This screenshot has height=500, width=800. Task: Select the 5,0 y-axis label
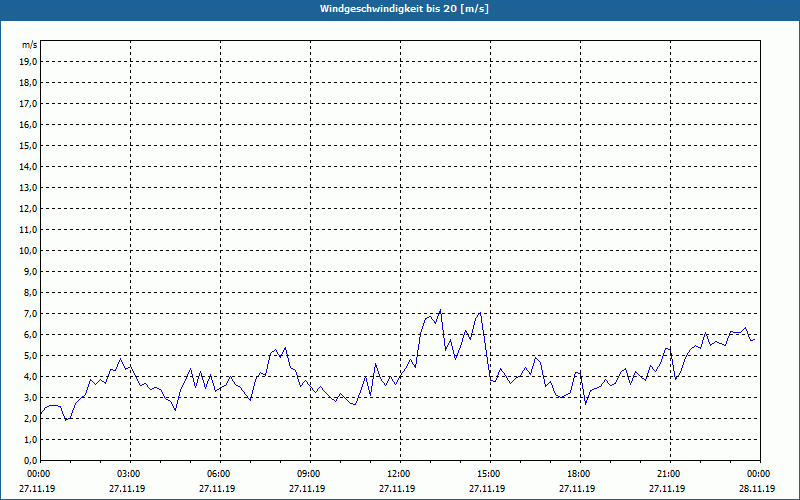click(x=30, y=356)
